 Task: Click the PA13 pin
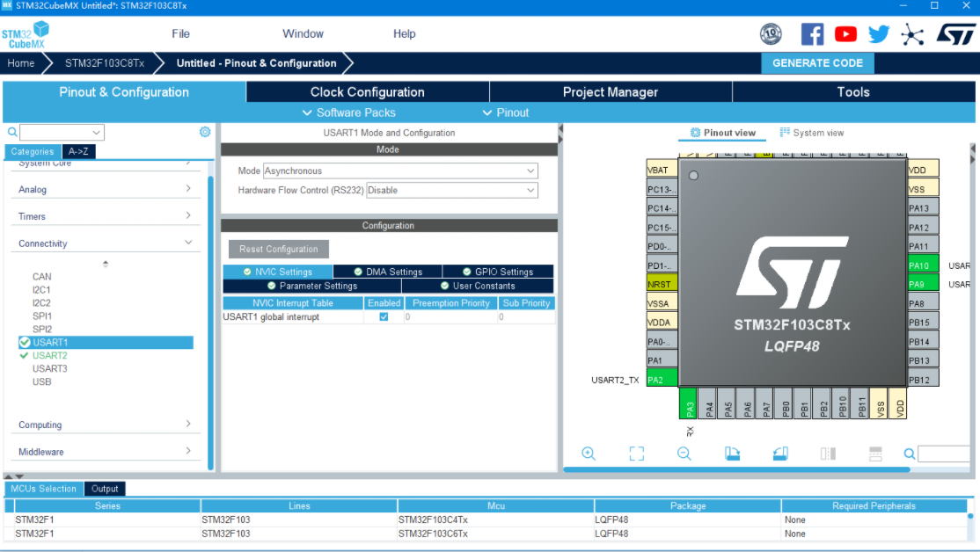point(923,208)
